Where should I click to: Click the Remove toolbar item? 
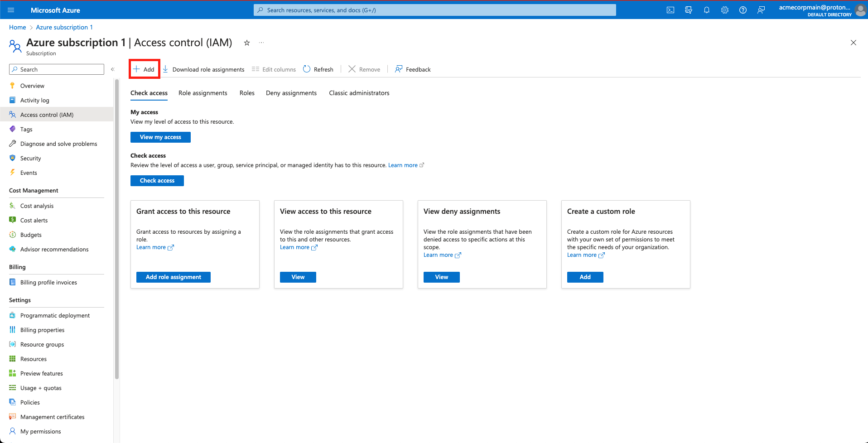tap(364, 69)
